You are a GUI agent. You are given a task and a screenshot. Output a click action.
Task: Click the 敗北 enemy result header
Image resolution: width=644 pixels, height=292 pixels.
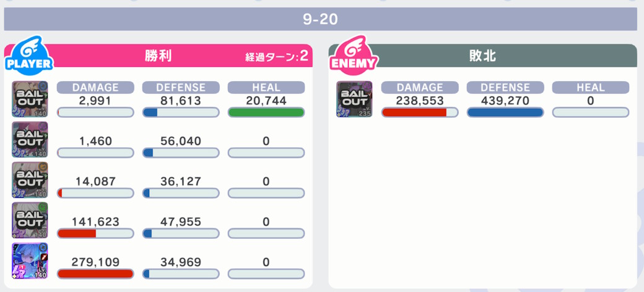[482, 56]
